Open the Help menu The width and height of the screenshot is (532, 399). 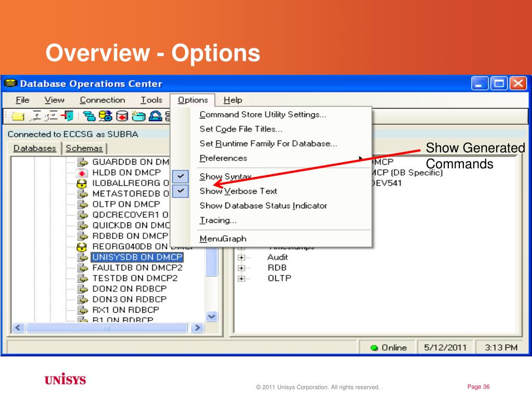pyautogui.click(x=233, y=100)
